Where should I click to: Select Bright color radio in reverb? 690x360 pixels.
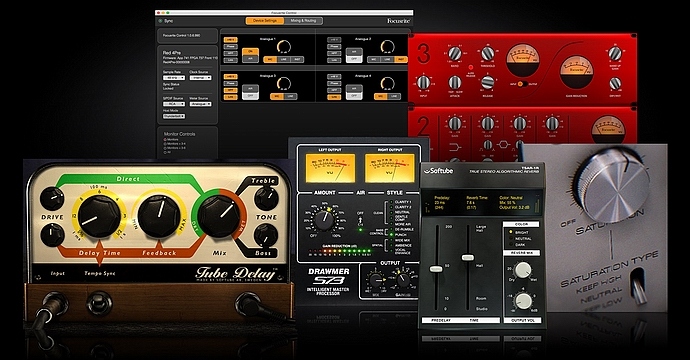click(x=511, y=232)
